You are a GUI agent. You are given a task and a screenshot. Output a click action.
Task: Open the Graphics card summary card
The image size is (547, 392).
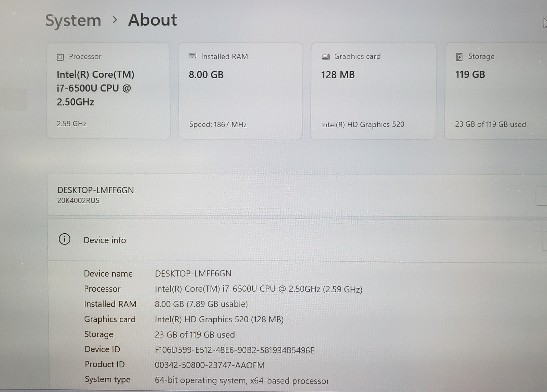pyautogui.click(x=373, y=91)
